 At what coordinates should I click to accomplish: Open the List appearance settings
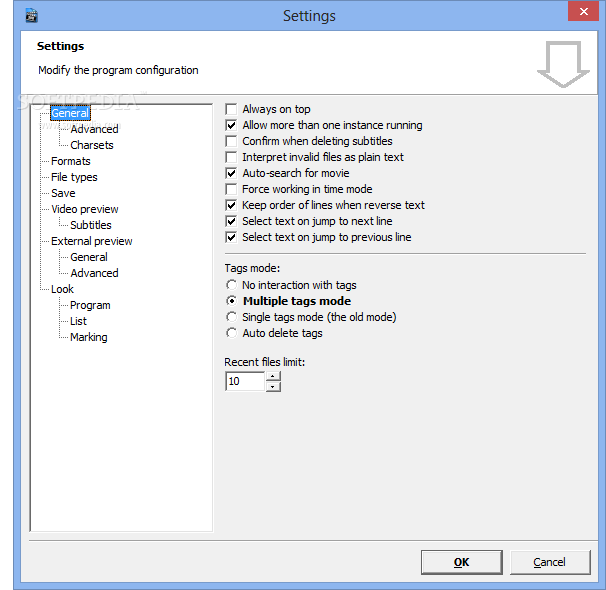pos(78,321)
